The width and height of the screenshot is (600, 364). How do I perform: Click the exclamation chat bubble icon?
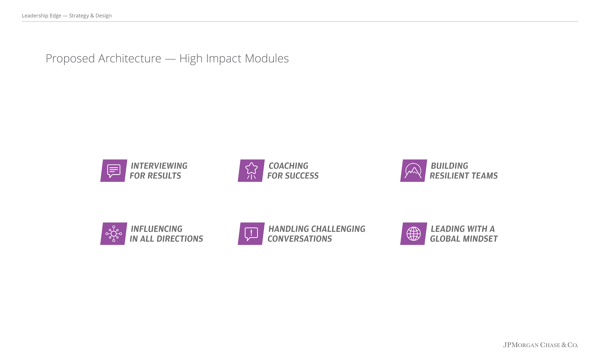[x=251, y=234]
